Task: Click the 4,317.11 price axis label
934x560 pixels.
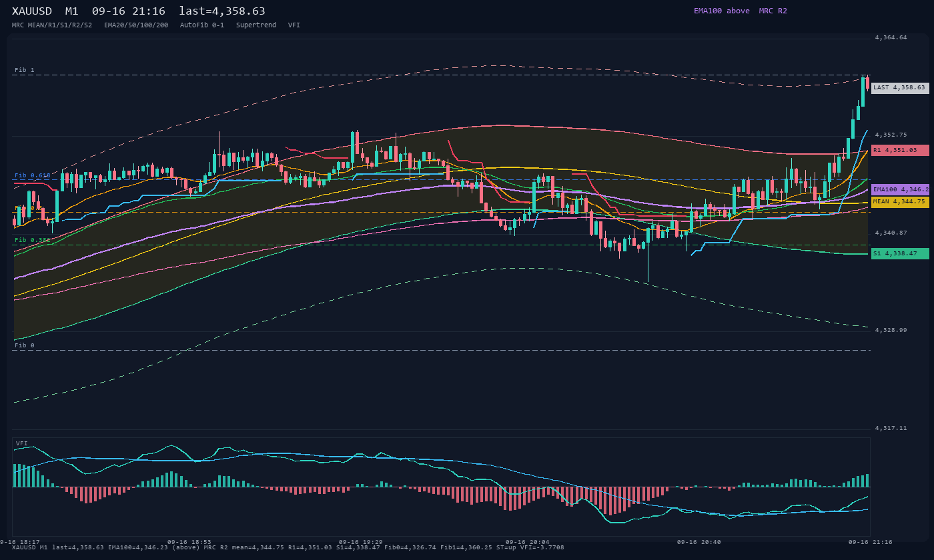Action: pos(891,428)
